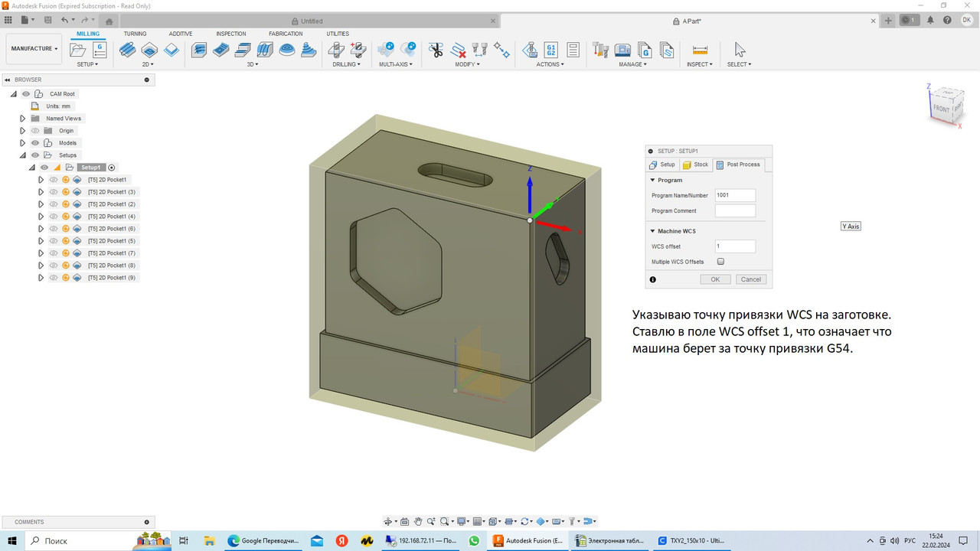Click the Hole Recognition drilling icon
This screenshot has height=551, width=980.
coord(358,51)
